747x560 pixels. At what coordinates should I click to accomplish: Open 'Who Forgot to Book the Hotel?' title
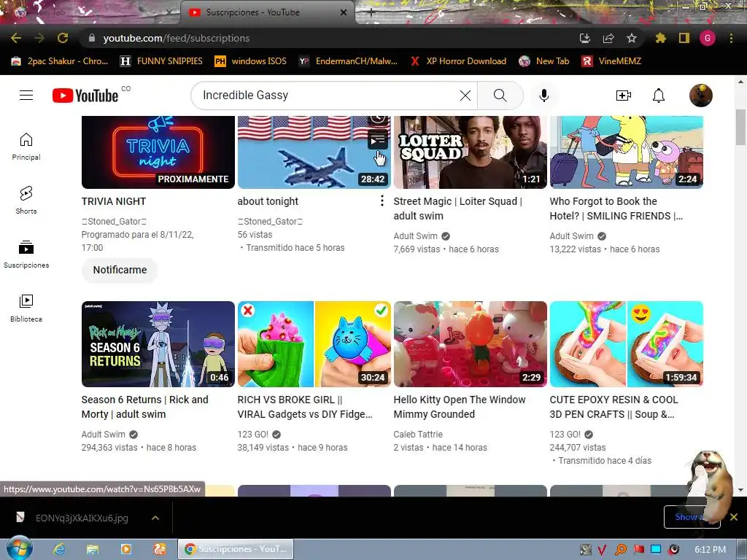[x=616, y=209]
